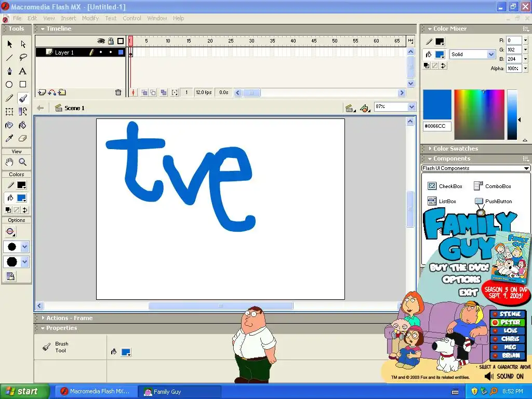Select the Pen tool
The image size is (532, 399).
click(9, 71)
